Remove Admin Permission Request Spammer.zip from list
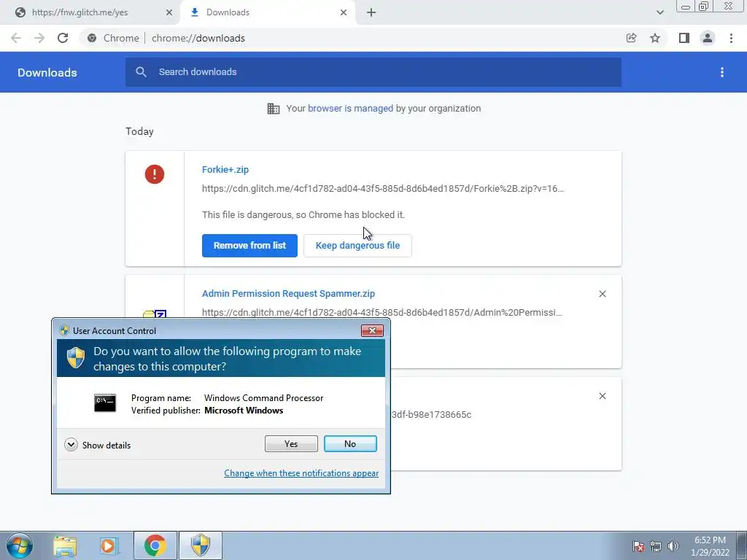Viewport: 747px width, 560px height. click(x=602, y=294)
